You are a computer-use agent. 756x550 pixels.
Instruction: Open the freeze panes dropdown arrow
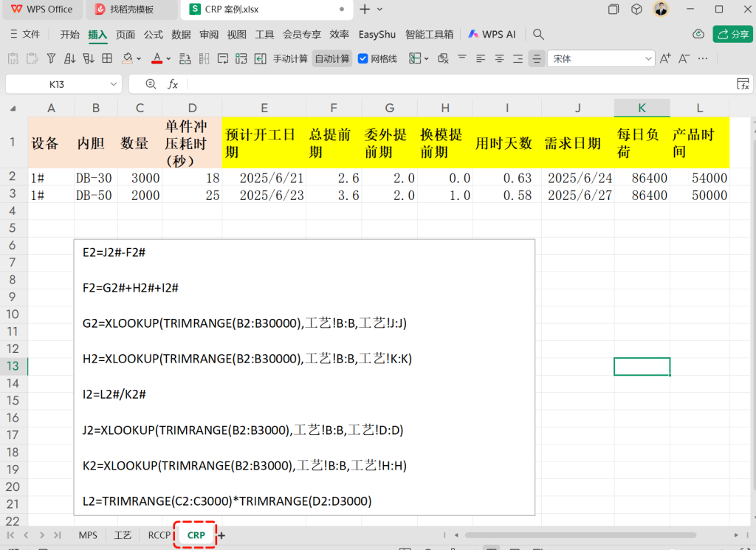(426, 59)
